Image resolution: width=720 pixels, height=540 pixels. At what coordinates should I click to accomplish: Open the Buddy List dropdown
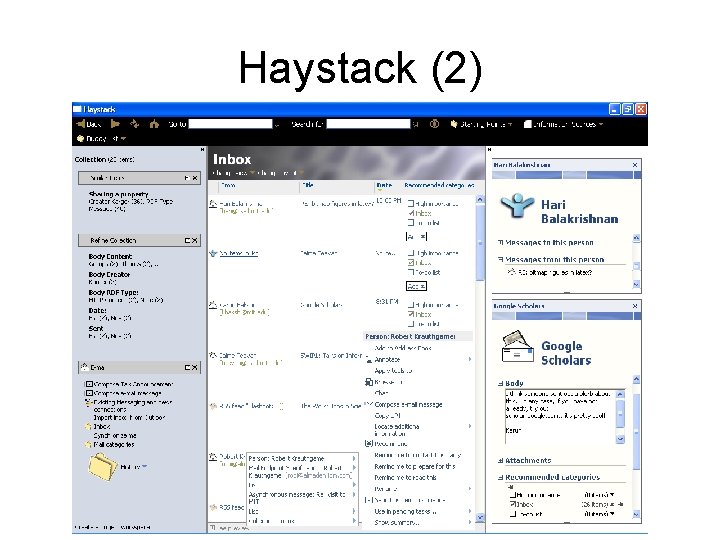click(x=101, y=138)
